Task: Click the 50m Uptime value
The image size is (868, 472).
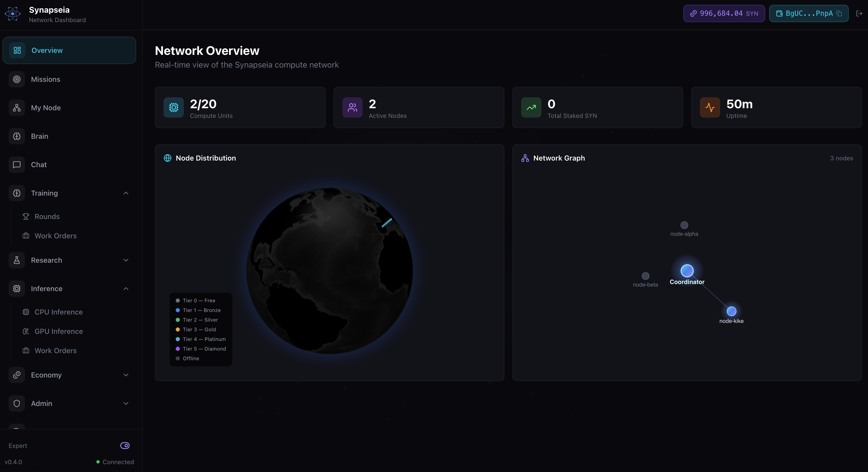Action: pyautogui.click(x=739, y=104)
